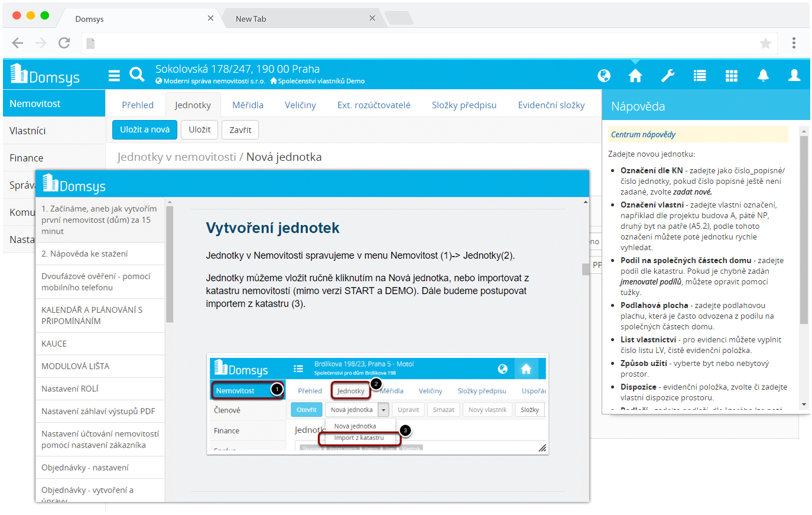Open help topic Dvoufázové ověření

[x=100, y=282]
